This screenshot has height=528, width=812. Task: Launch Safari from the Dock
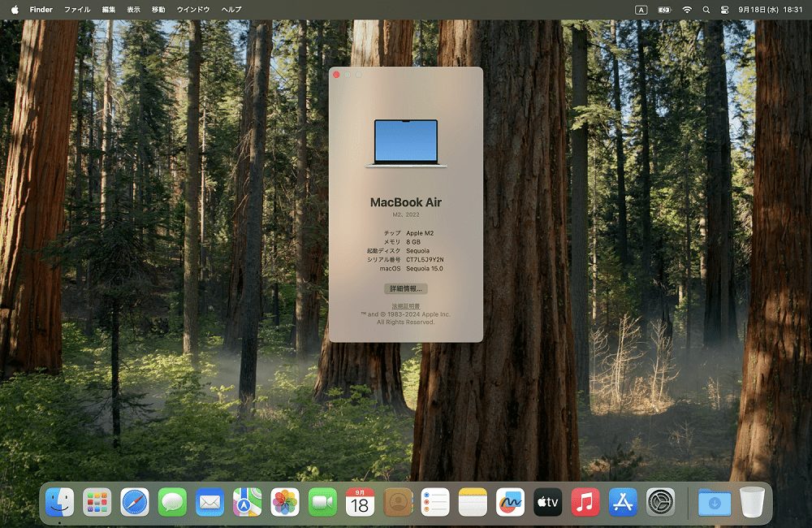pyautogui.click(x=135, y=502)
